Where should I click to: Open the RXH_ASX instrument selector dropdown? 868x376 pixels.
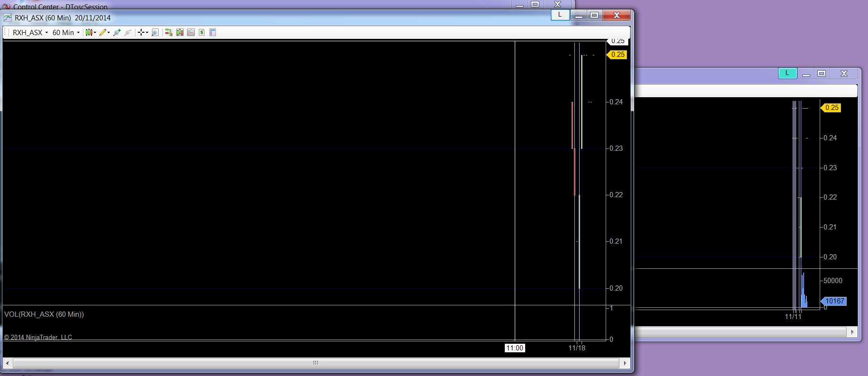(30, 32)
